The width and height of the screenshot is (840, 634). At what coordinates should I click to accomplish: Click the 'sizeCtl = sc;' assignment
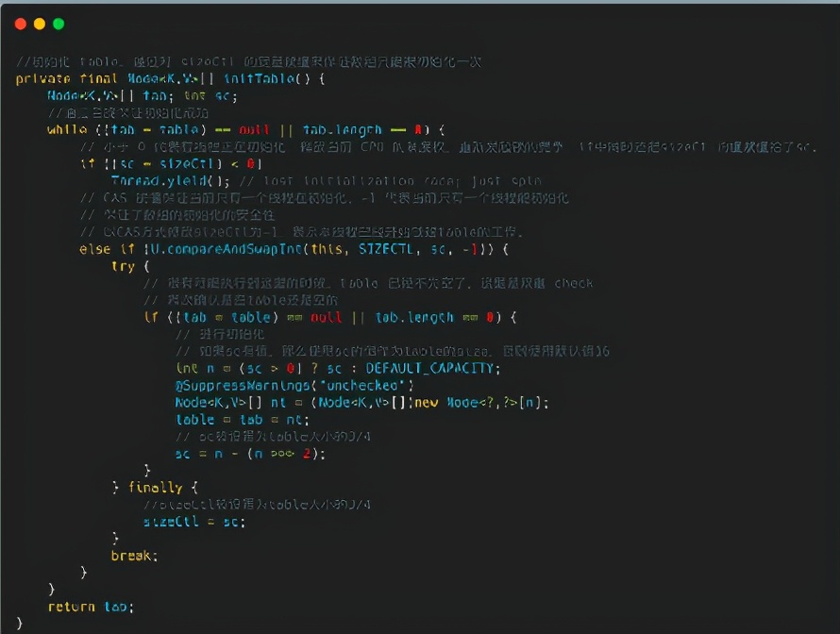pos(193,522)
